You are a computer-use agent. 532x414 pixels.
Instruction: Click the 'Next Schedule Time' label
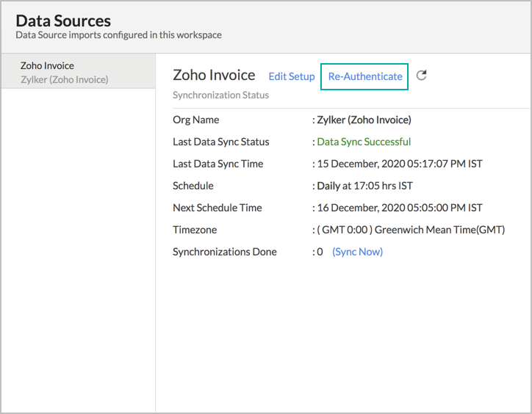pyautogui.click(x=218, y=208)
